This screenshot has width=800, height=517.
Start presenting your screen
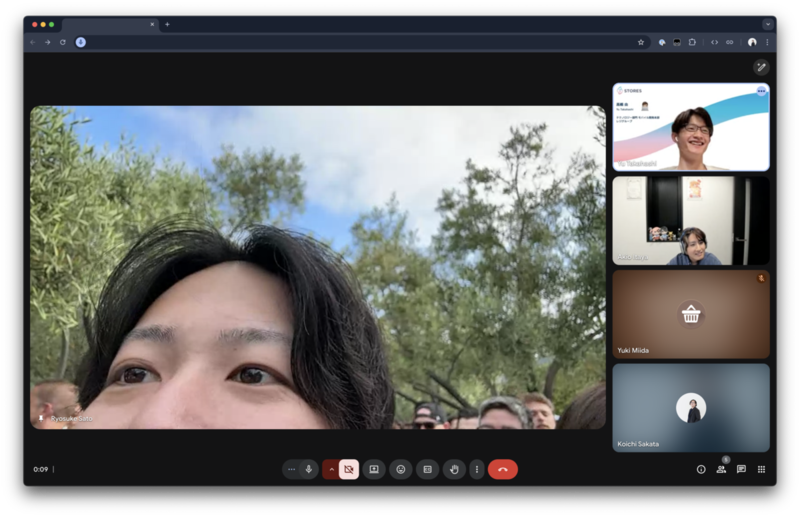(374, 470)
